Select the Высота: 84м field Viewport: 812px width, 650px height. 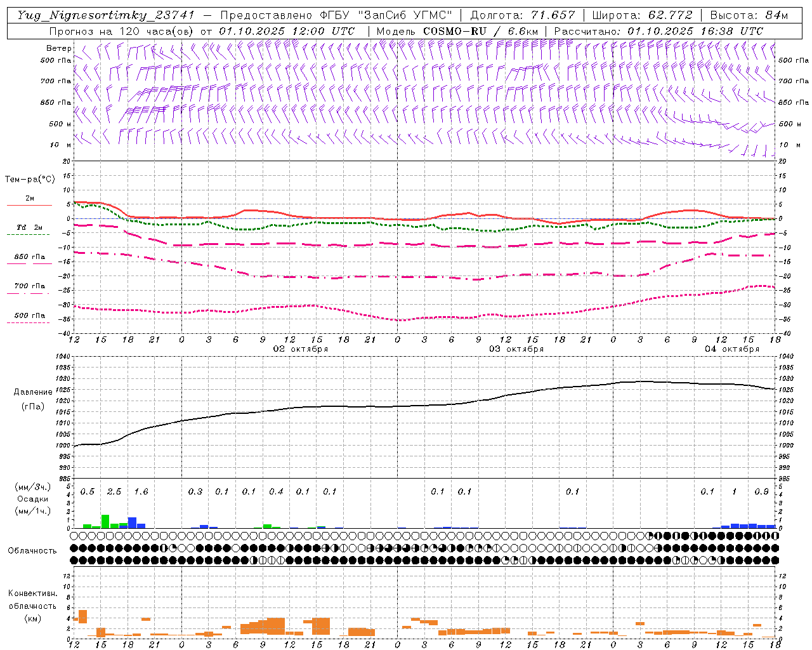coord(749,15)
